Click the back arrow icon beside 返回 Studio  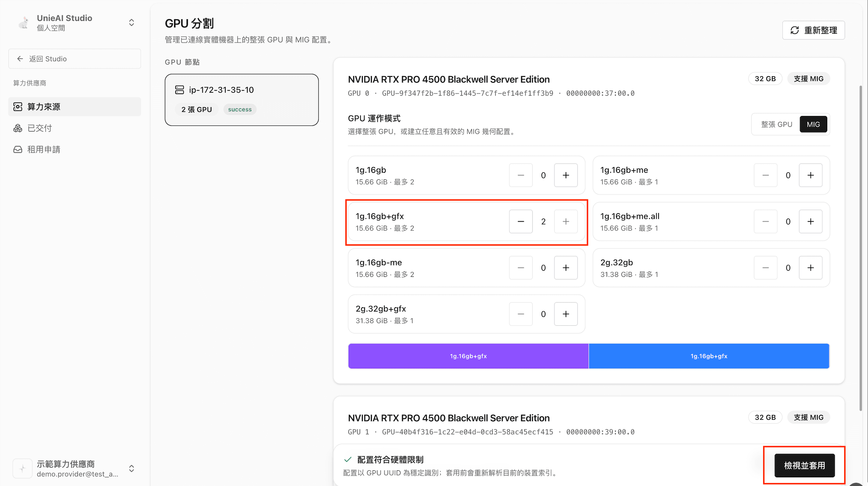(20, 59)
